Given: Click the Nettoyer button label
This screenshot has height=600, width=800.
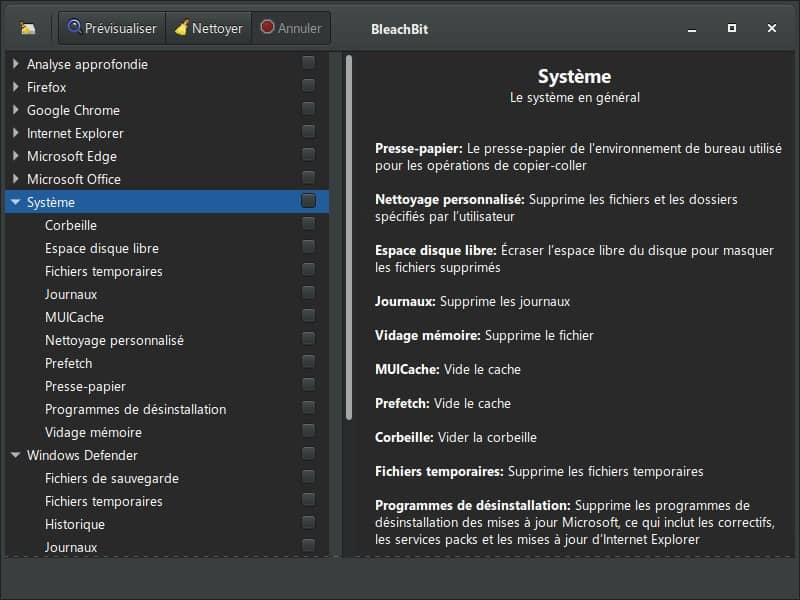Looking at the screenshot, I should click(x=217, y=29).
